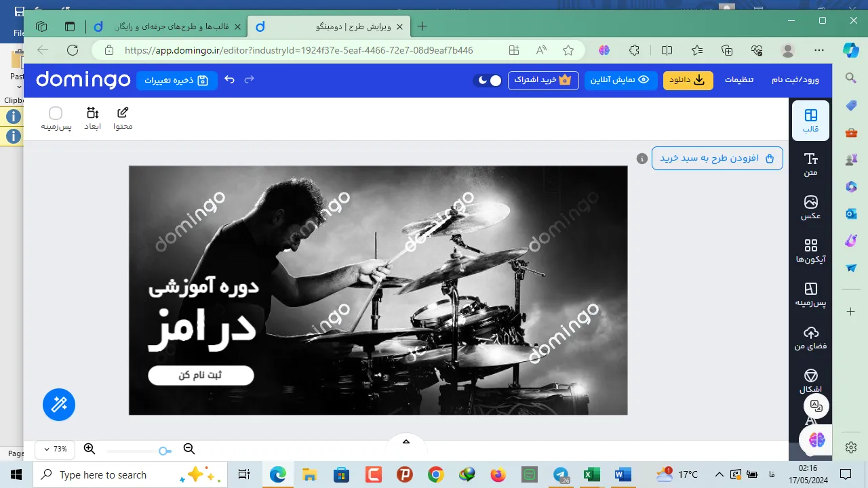Screen dimensions: 868x488
Task: Click the دانلود download button
Action: 688,80
